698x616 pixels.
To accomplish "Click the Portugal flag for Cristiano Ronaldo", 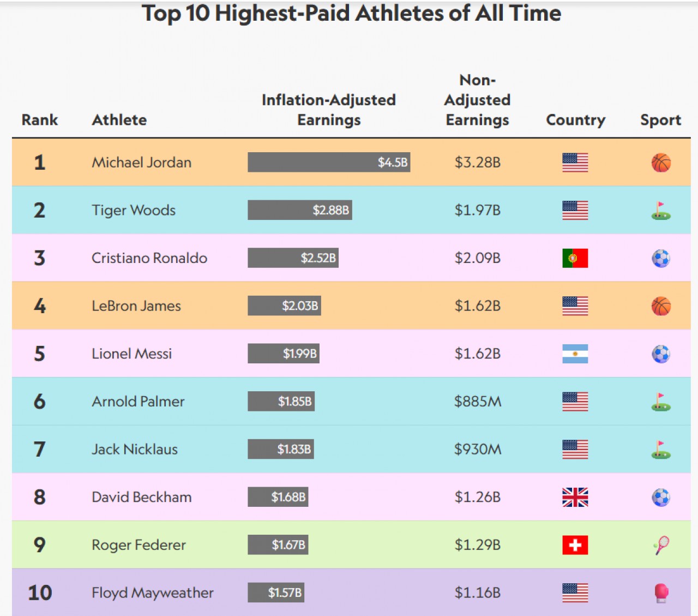I will coord(575,258).
